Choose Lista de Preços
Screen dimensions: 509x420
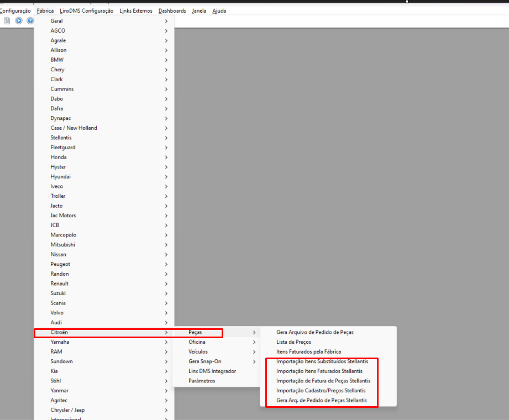click(x=328, y=342)
